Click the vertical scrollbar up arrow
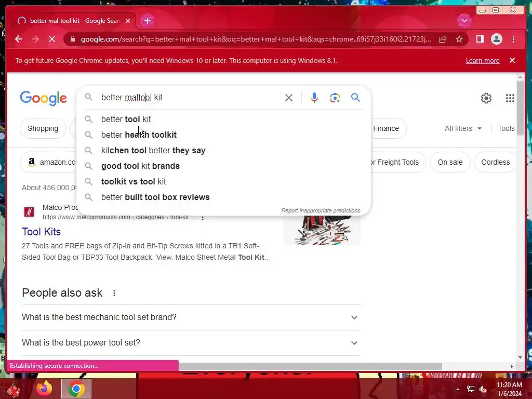Image resolution: width=532 pixels, height=399 pixels. (521, 77)
